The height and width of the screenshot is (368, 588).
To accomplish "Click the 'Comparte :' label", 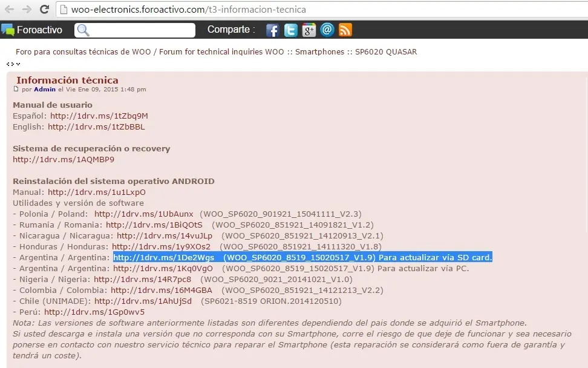I will (231, 29).
